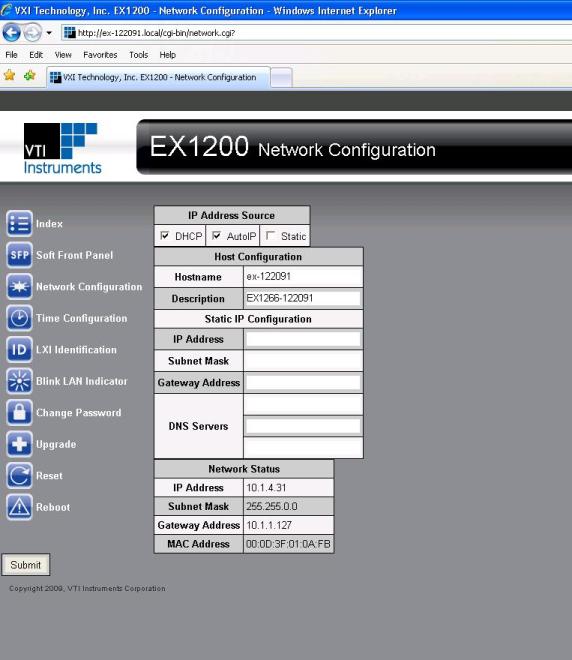Open the SFP Soft Front Panel icon
The width and height of the screenshot is (572, 660).
pyautogui.click(x=19, y=255)
